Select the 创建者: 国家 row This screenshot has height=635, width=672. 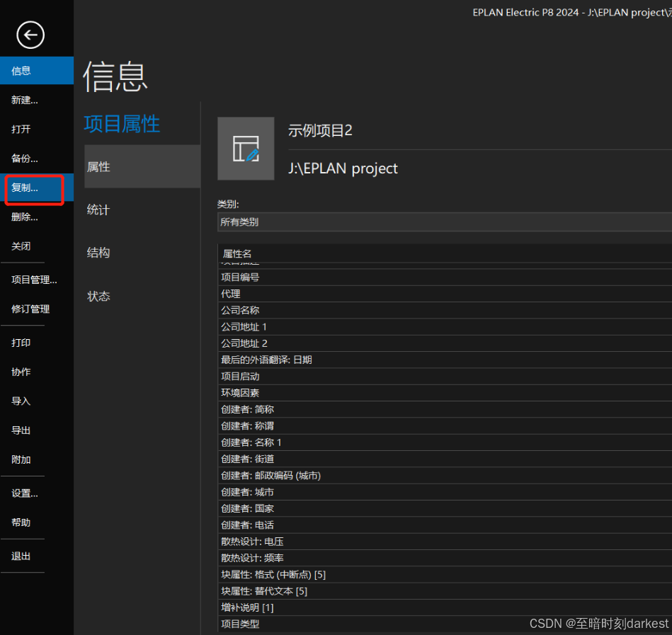tap(445, 508)
